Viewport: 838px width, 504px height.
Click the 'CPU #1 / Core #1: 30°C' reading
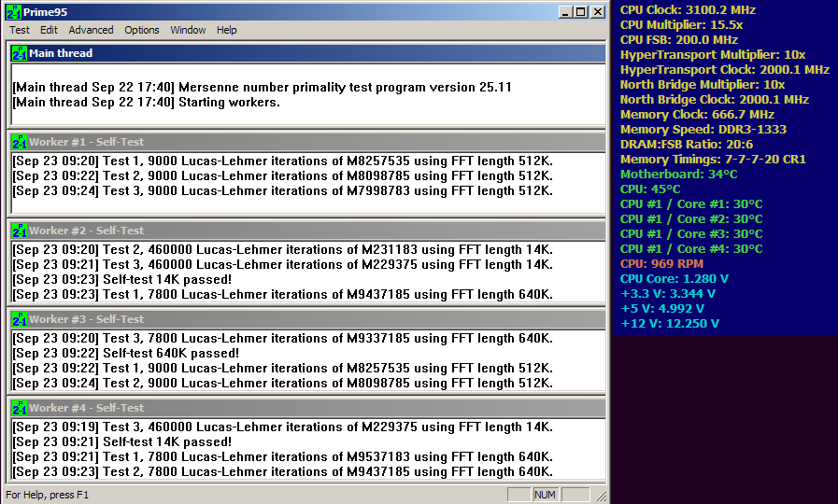[x=691, y=204]
